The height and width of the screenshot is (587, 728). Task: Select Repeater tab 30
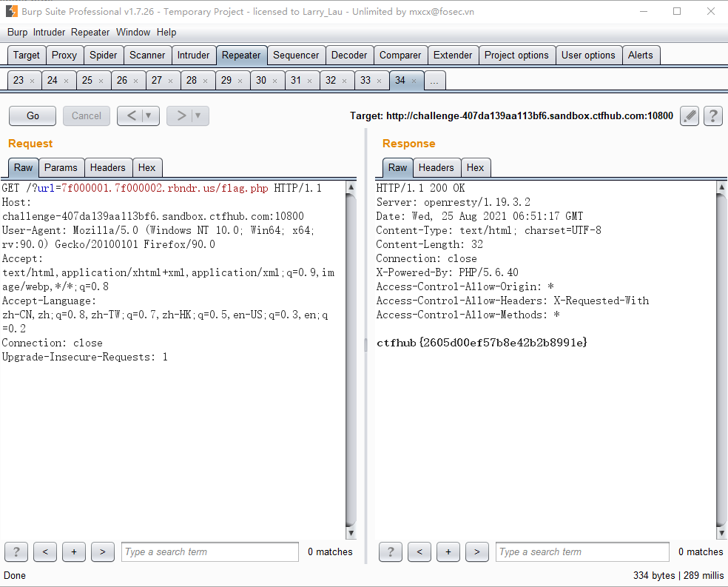pyautogui.click(x=261, y=81)
